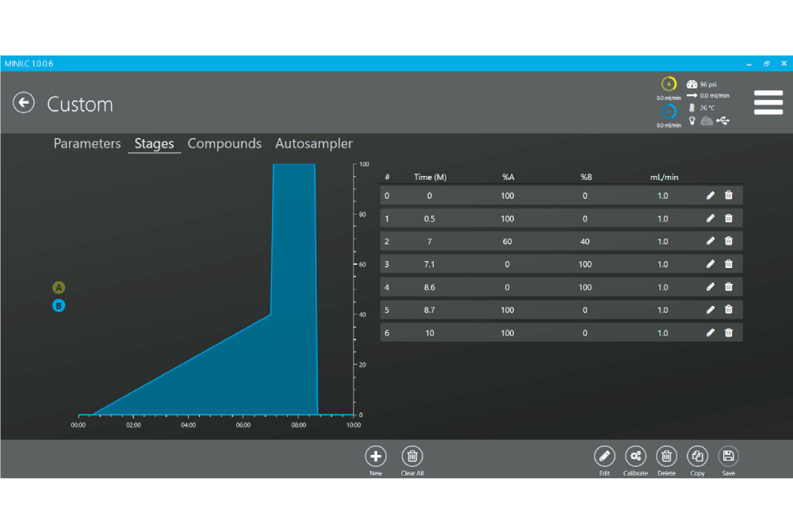Open the hamburger menu

(768, 102)
